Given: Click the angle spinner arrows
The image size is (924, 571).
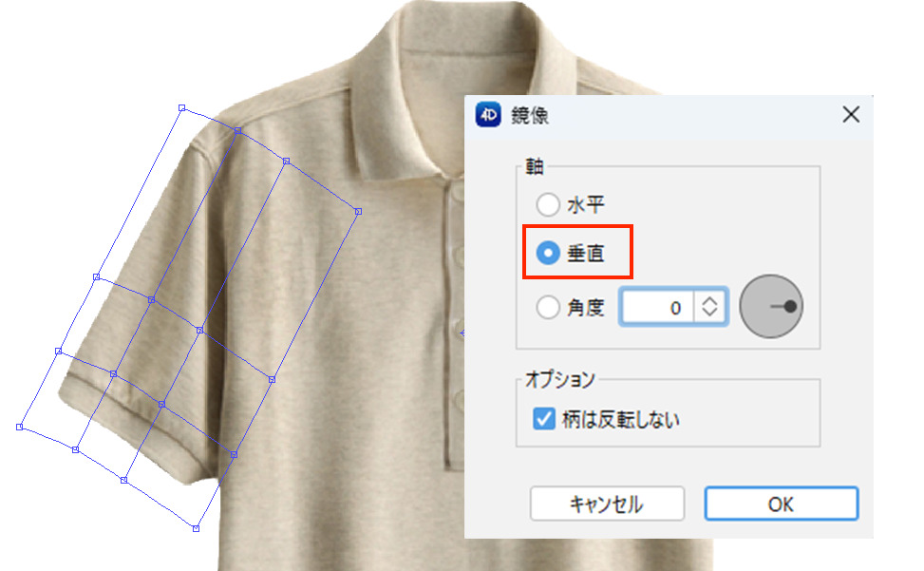Looking at the screenshot, I should pyautogui.click(x=709, y=307).
